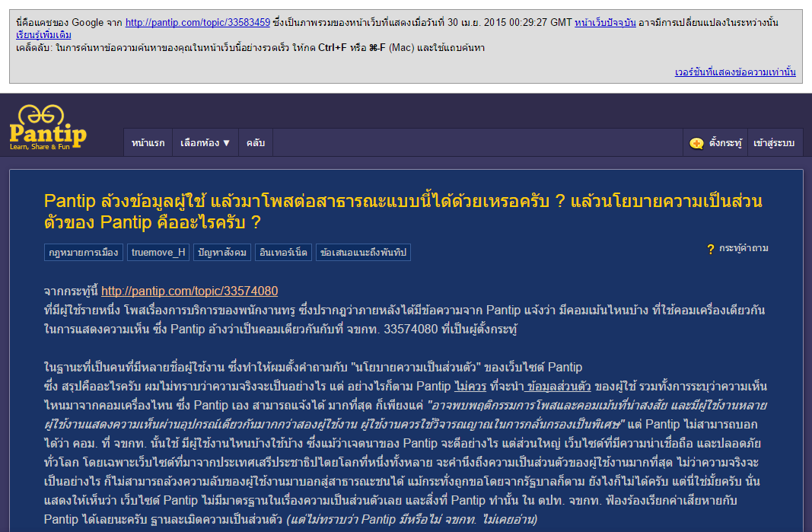Click the cache tip text about Ctrl+F

pos(250,48)
